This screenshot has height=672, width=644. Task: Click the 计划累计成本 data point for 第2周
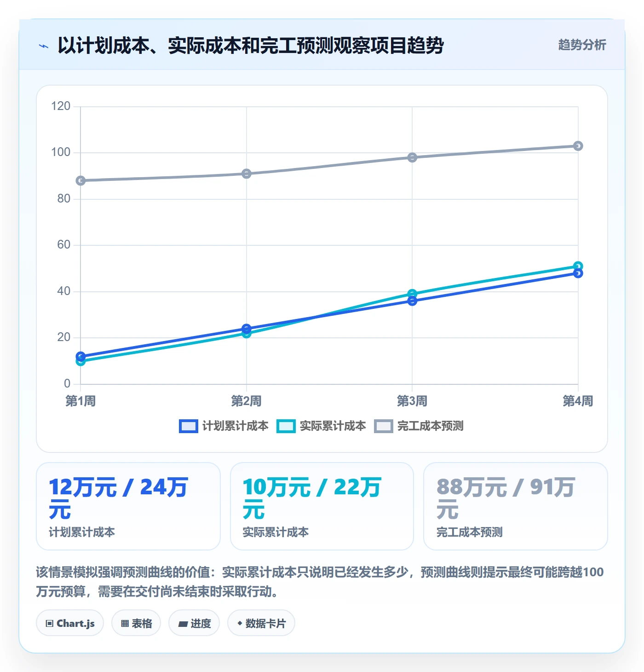pyautogui.click(x=247, y=329)
